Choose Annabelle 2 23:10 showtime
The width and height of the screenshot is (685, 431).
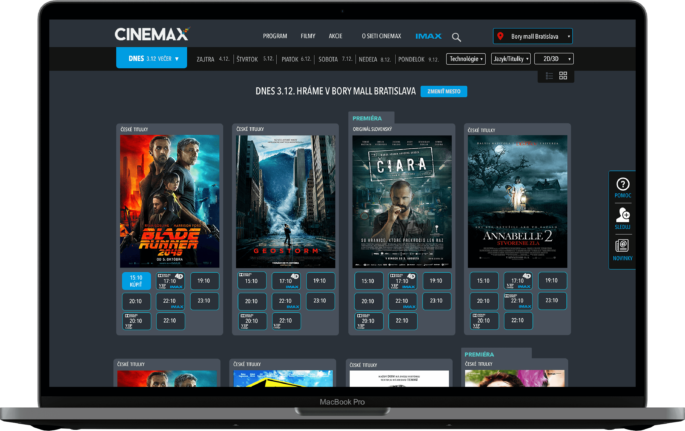pos(552,301)
